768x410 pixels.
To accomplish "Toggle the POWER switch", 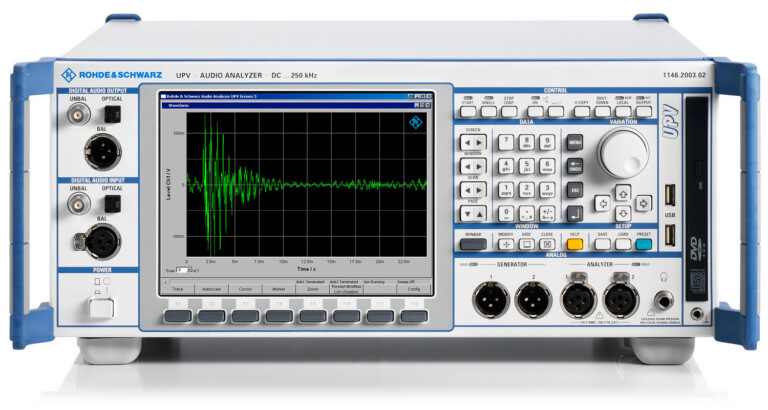I will pyautogui.click(x=99, y=307).
